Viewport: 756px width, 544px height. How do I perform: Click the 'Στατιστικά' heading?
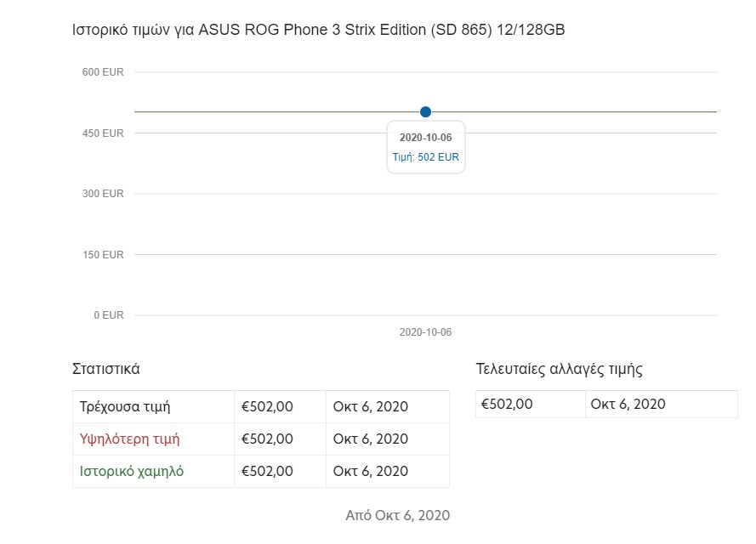106,369
